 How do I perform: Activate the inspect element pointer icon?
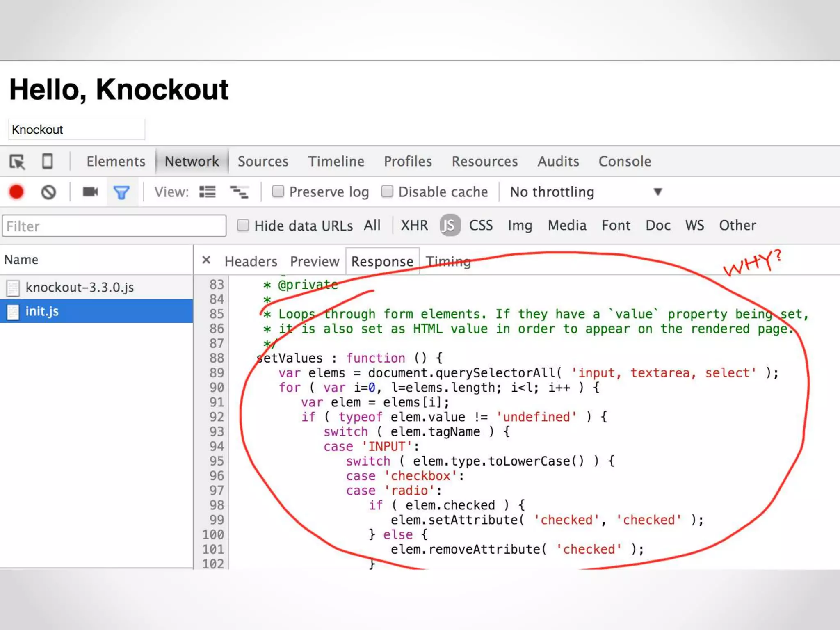(17, 162)
